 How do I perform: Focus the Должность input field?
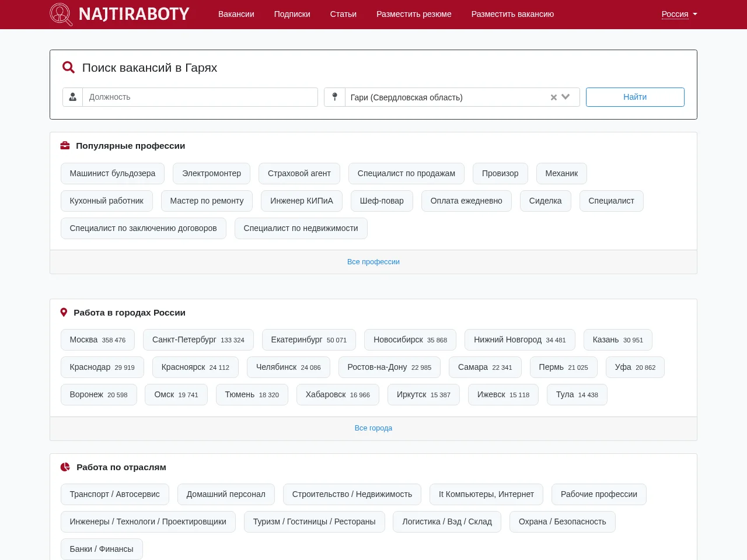[200, 97]
